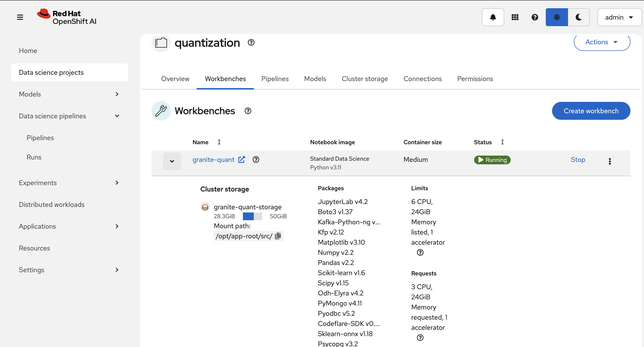
Task: Open the Actions dropdown
Action: coord(601,42)
